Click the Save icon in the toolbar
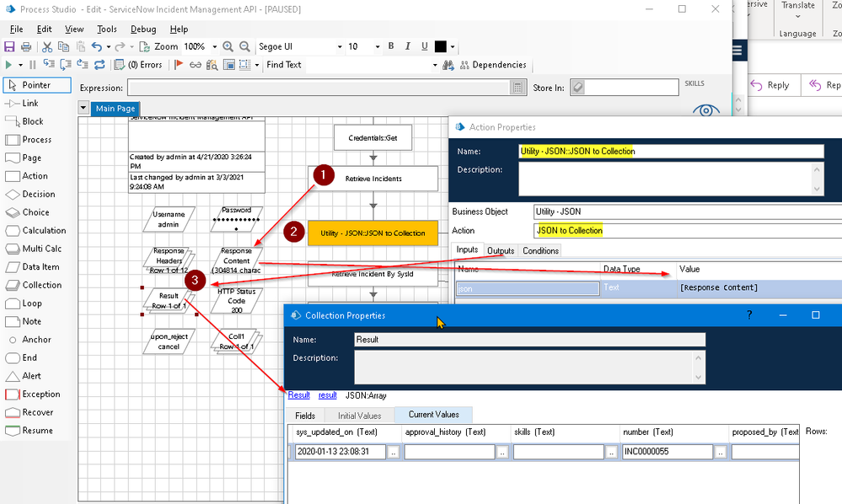Image resolution: width=842 pixels, height=504 pixels. point(10,47)
